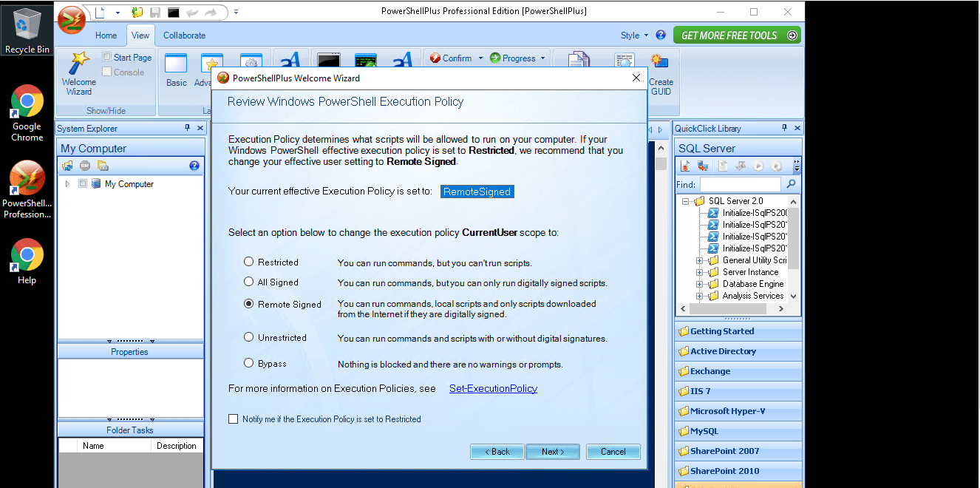The width and height of the screenshot is (980, 488).
Task: Click the Find search magnifier in QuickClick Library
Action: point(791,184)
